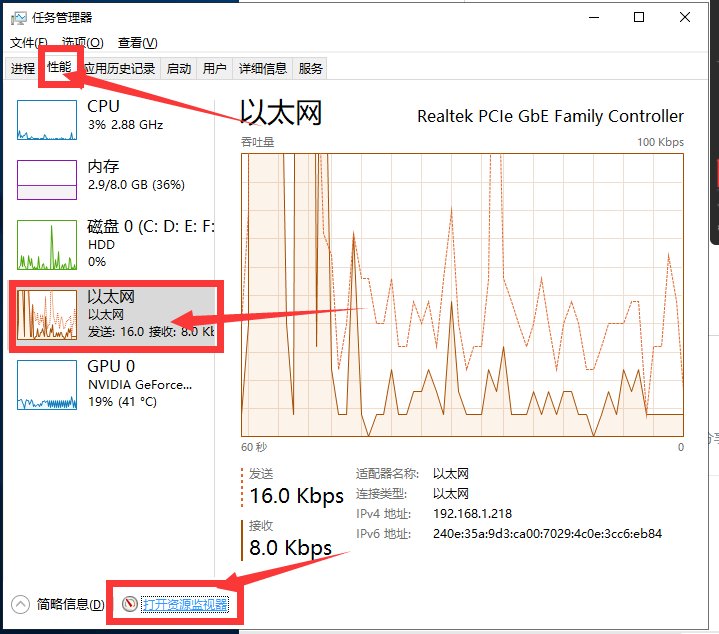Click the 打开资源监视器 link
The height and width of the screenshot is (634, 719).
[x=184, y=604]
